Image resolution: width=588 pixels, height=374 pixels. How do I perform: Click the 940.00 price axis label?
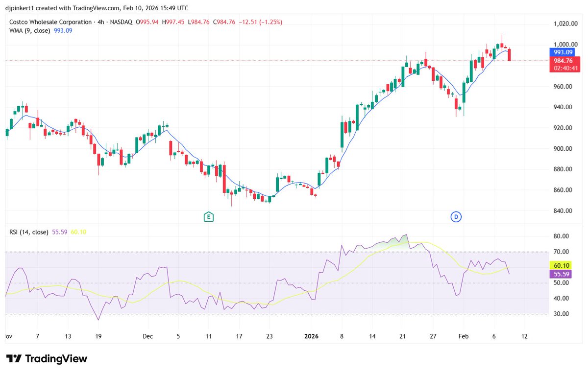tap(563, 107)
